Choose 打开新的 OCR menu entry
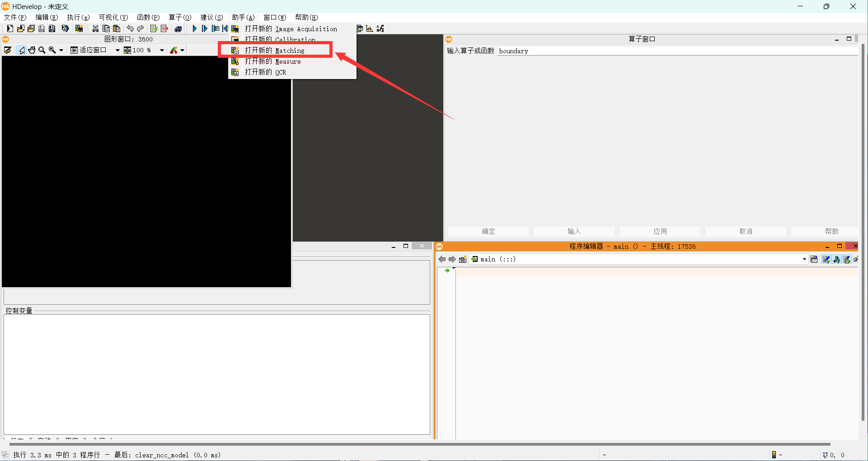868x461 pixels. pos(266,72)
